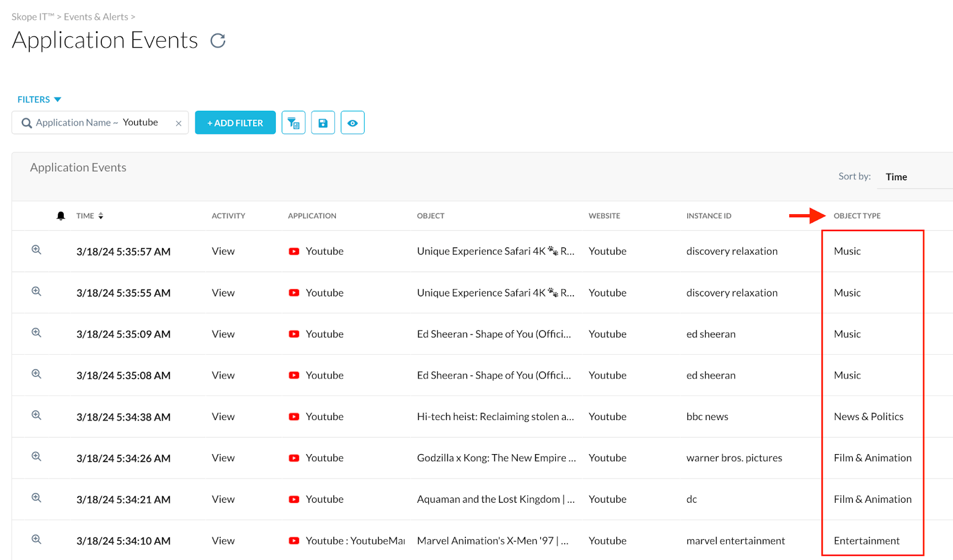This screenshot has width=953, height=560.
Task: Remove the Youtube application name filter
Action: tap(178, 123)
